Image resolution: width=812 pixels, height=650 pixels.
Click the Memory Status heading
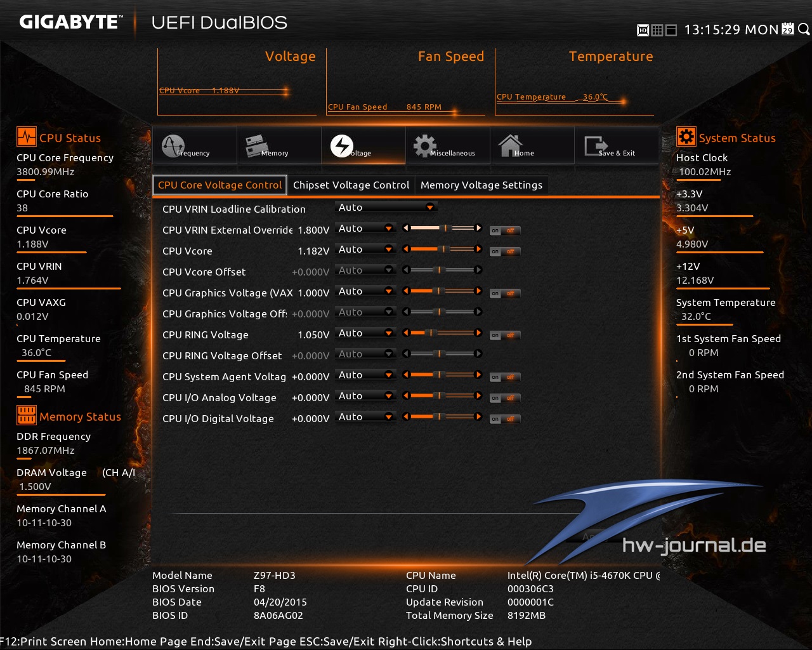coord(81,416)
